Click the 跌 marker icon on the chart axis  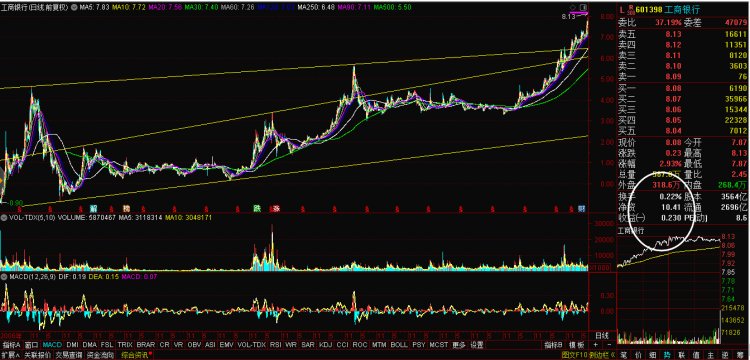click(257, 208)
